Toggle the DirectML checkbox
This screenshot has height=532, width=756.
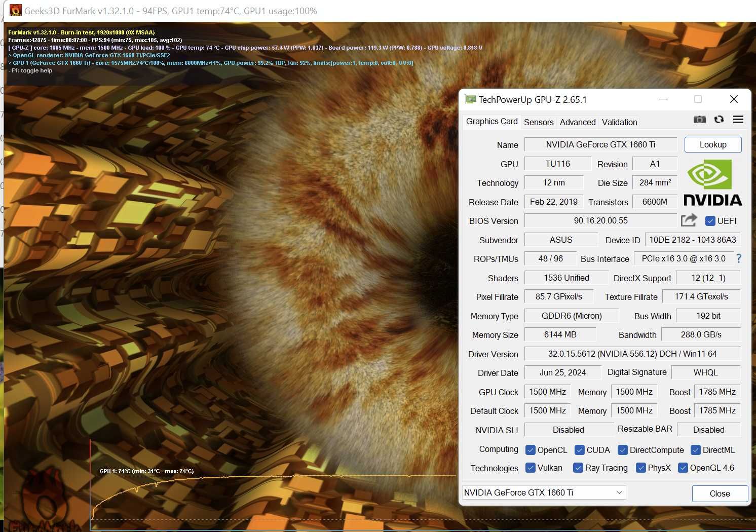click(696, 450)
